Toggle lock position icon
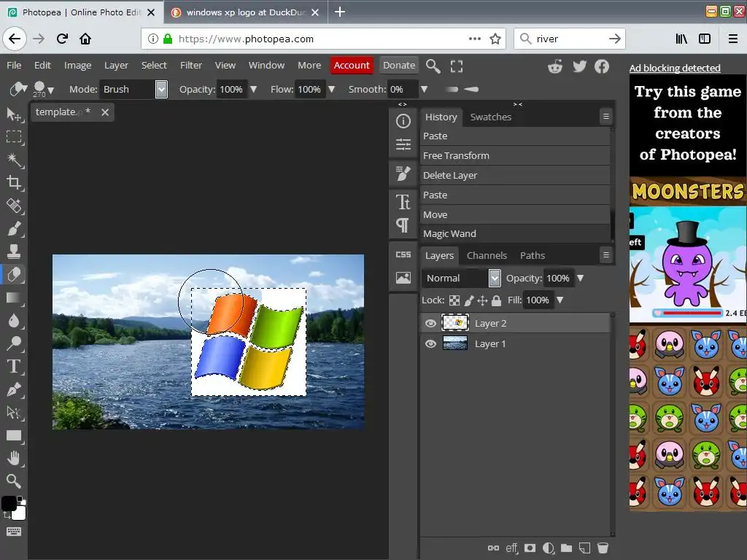The height and width of the screenshot is (560, 747). pos(482,300)
